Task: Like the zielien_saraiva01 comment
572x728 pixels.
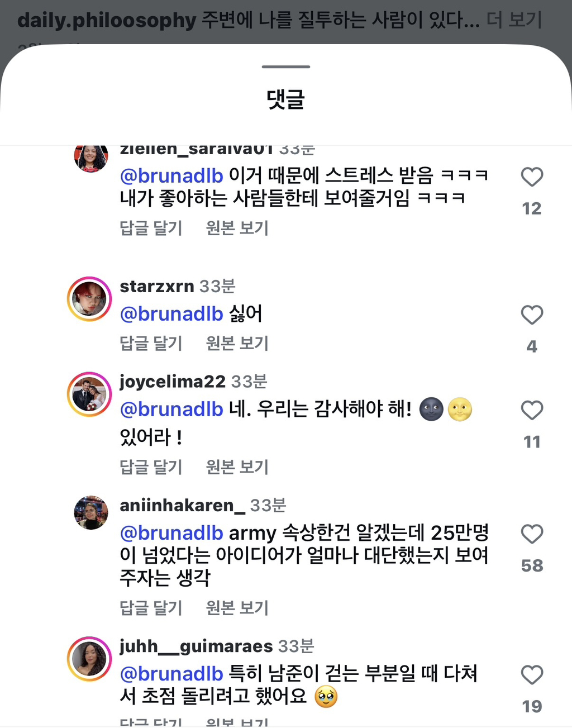Action: pyautogui.click(x=532, y=177)
